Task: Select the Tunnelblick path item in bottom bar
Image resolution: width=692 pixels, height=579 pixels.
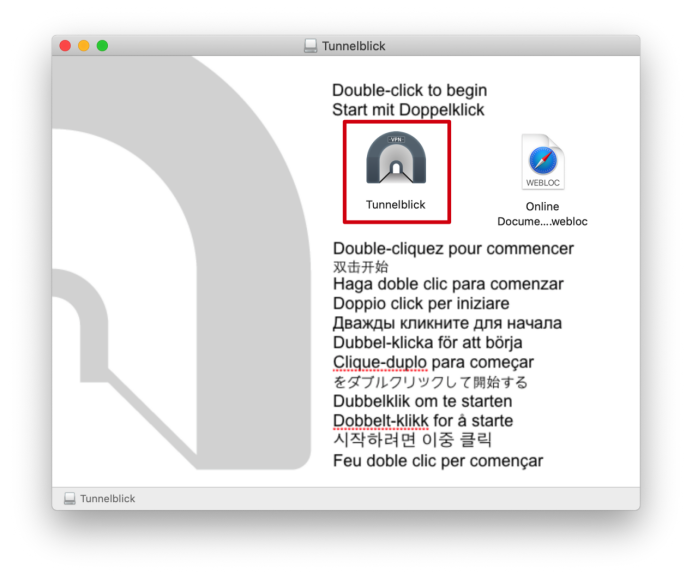Action: (107, 498)
